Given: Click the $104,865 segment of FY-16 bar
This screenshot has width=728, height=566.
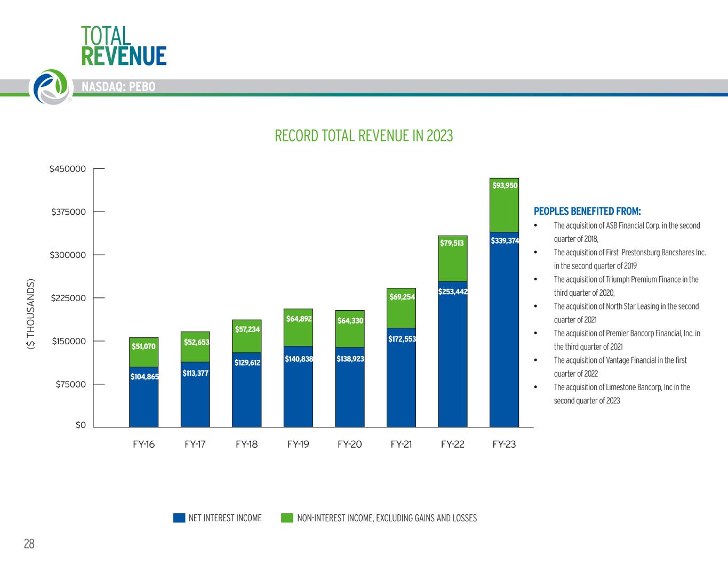Looking at the screenshot, I should (143, 397).
